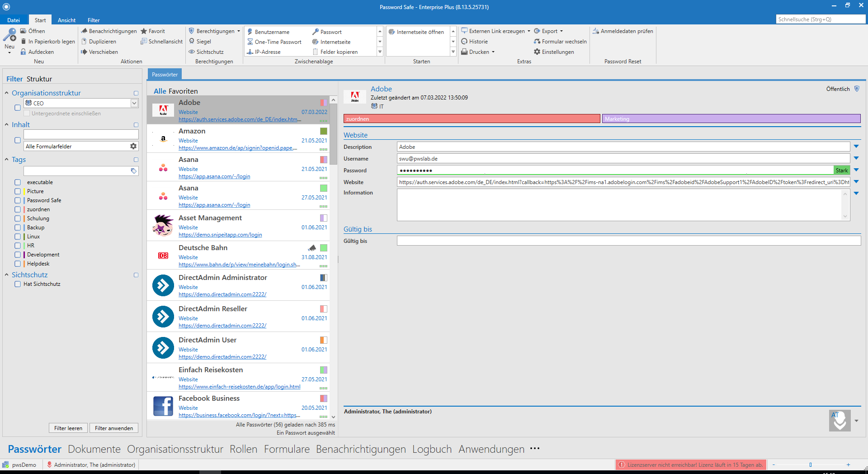The image size is (868, 474).
Task: Check the executable tag filter
Action: coord(18,182)
